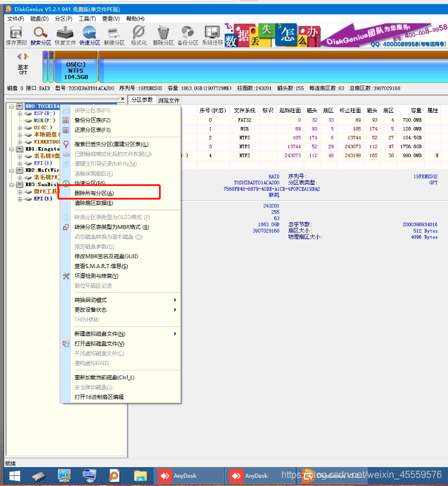Expand the 微PE工具 tree node
Screen dimensions: 448x486
point(20,192)
